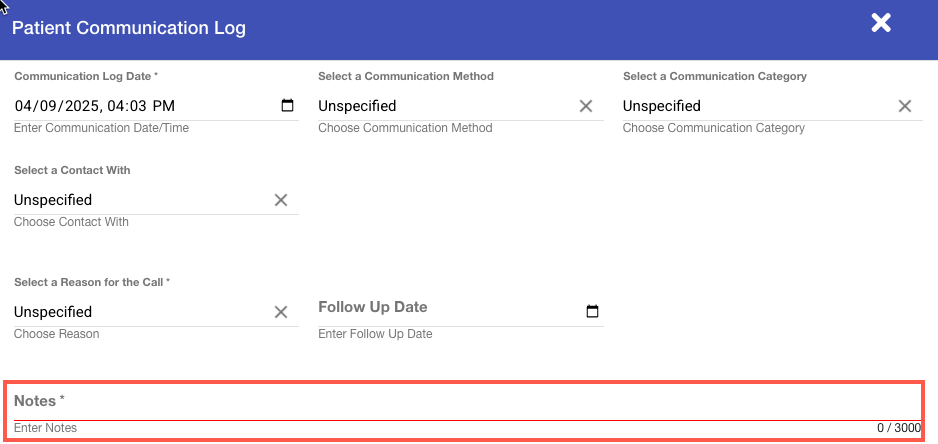The height and width of the screenshot is (444, 938).
Task: Clear the Reason for the Call selection
Action: click(281, 312)
